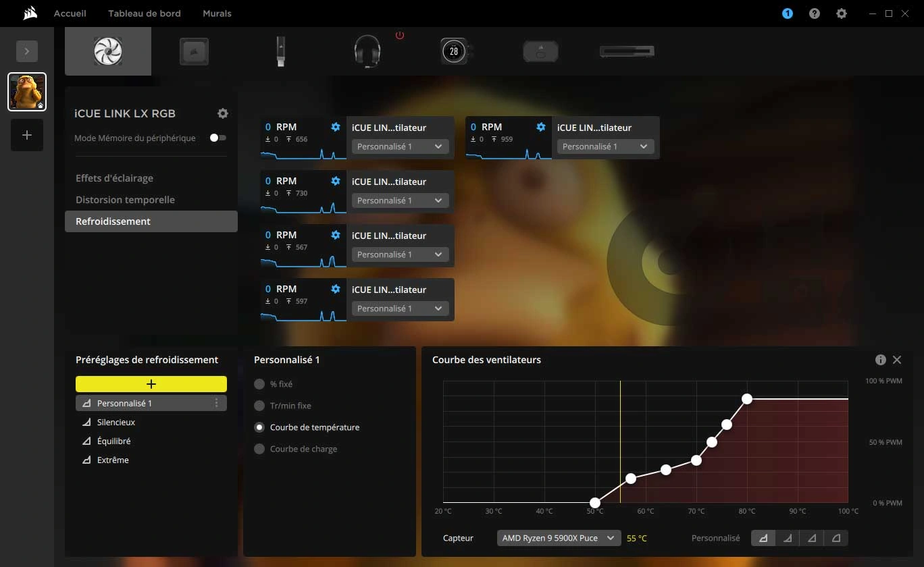Open the Refroidissement section

[151, 221]
